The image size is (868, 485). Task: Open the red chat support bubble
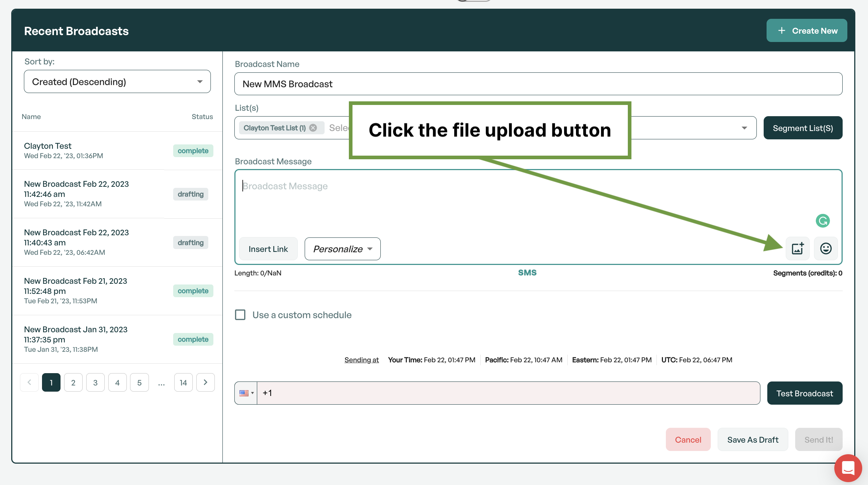848,468
